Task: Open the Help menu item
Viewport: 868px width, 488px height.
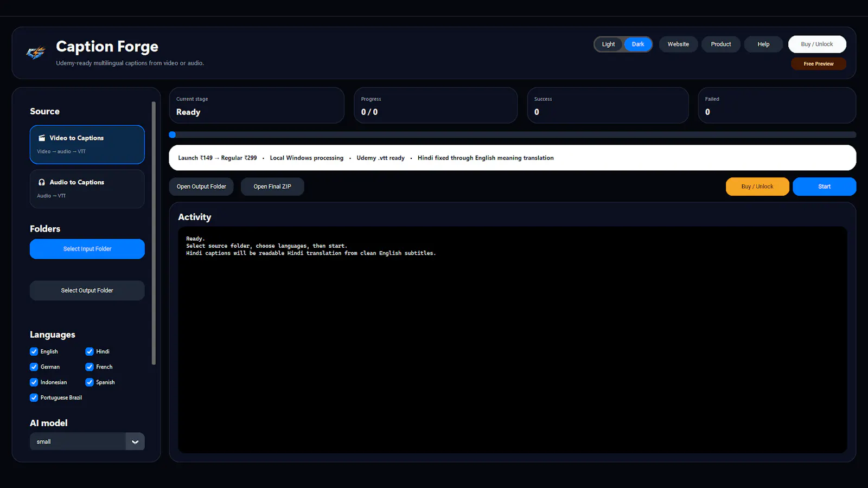Action: click(763, 44)
